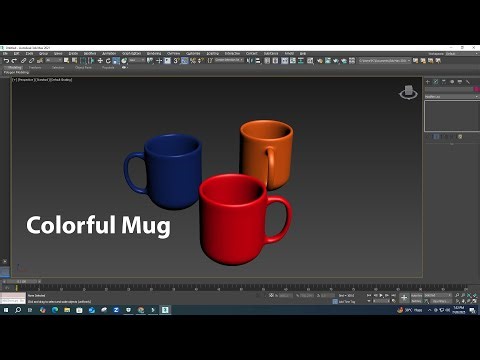Toggle the Spinner Snap button
480x360 pixels.
coord(201,61)
